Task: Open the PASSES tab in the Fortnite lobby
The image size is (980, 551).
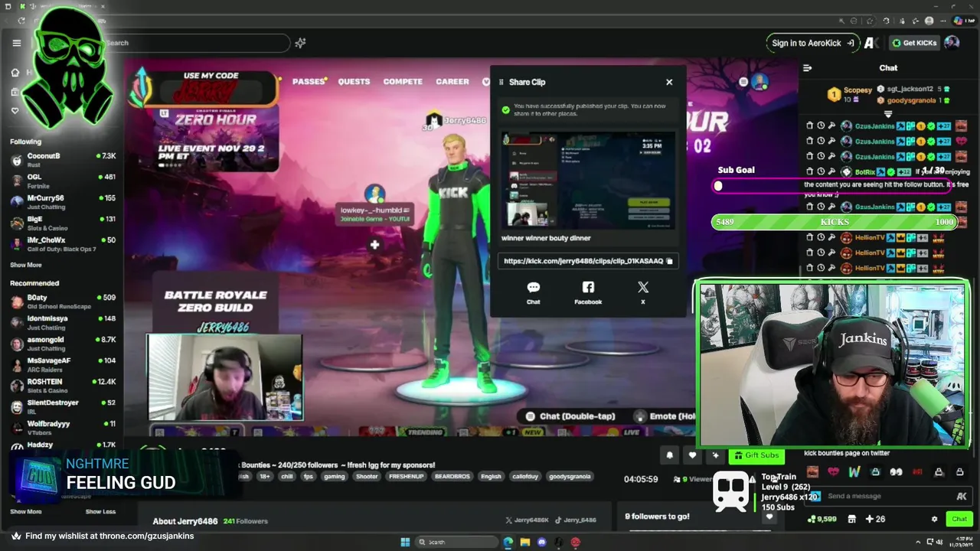Action: [309, 81]
